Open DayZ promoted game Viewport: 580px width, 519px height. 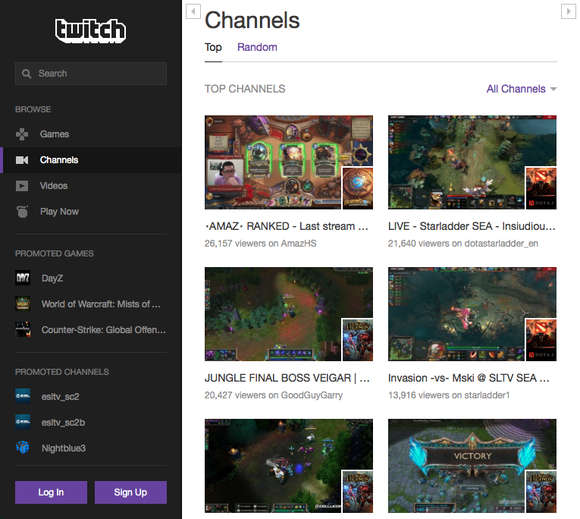(52, 278)
